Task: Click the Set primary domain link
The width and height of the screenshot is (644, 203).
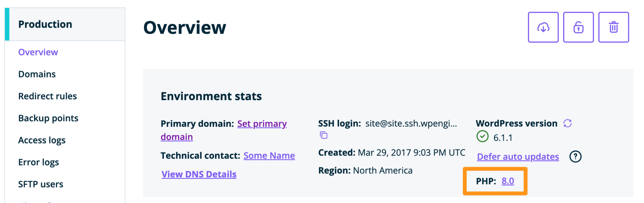Action: click(x=262, y=124)
